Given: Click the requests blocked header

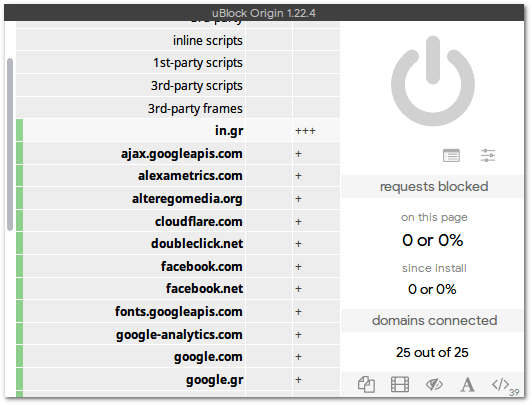Looking at the screenshot, I should 432,187.
